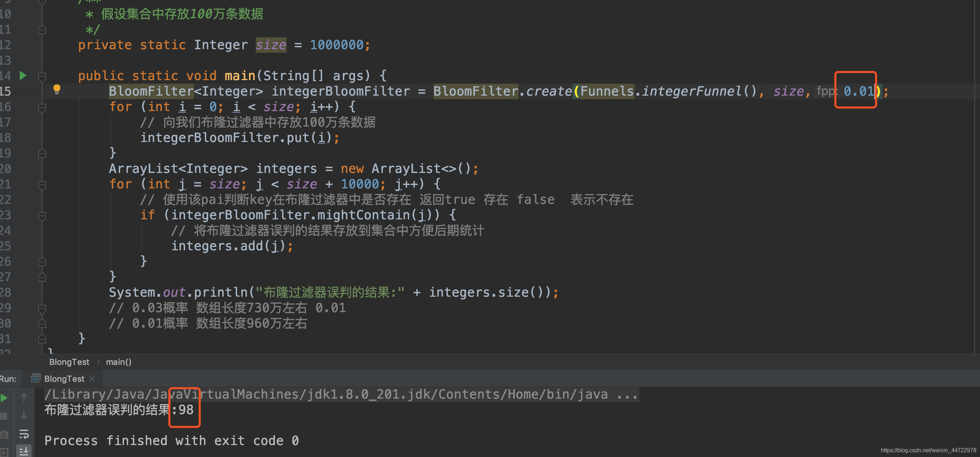Click the up arrow in Run panel
The height and width of the screenshot is (457, 980).
(x=24, y=397)
